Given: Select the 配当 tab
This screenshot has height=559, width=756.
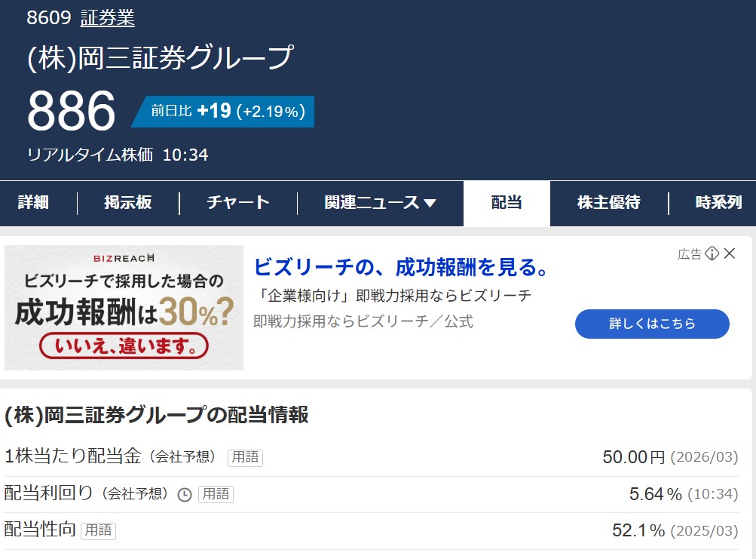Looking at the screenshot, I should 507,203.
